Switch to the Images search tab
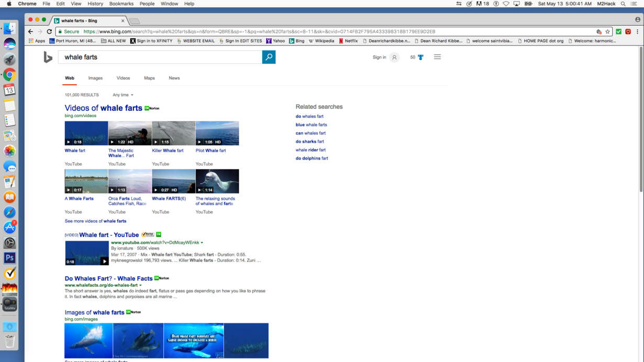The width and height of the screenshot is (644, 362). [95, 78]
